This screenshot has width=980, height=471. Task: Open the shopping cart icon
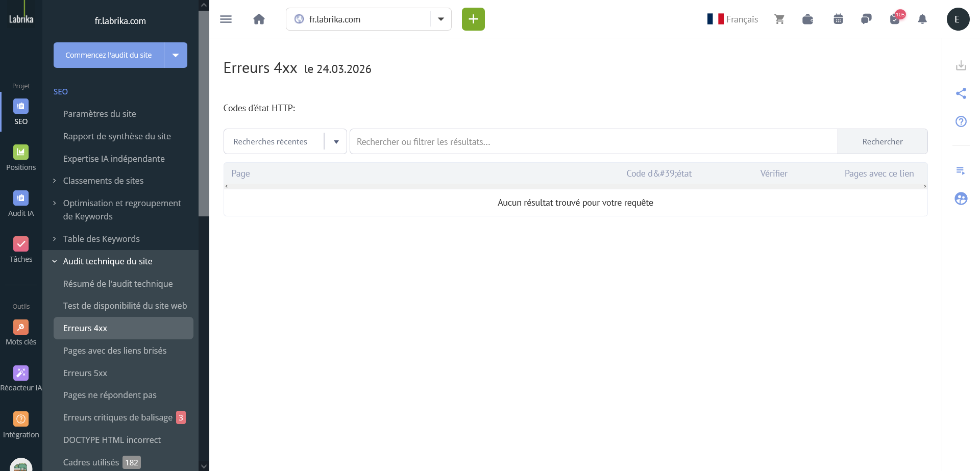tap(779, 19)
